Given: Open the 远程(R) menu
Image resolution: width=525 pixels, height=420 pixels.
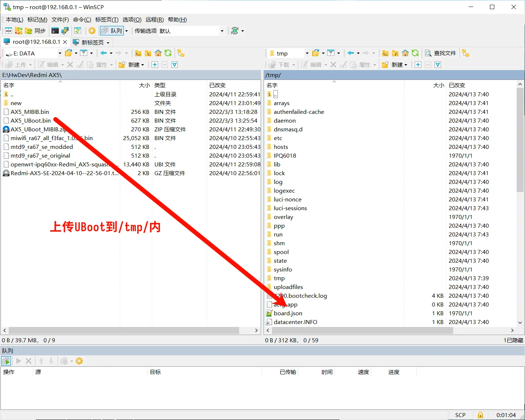Looking at the screenshot, I should (x=155, y=20).
